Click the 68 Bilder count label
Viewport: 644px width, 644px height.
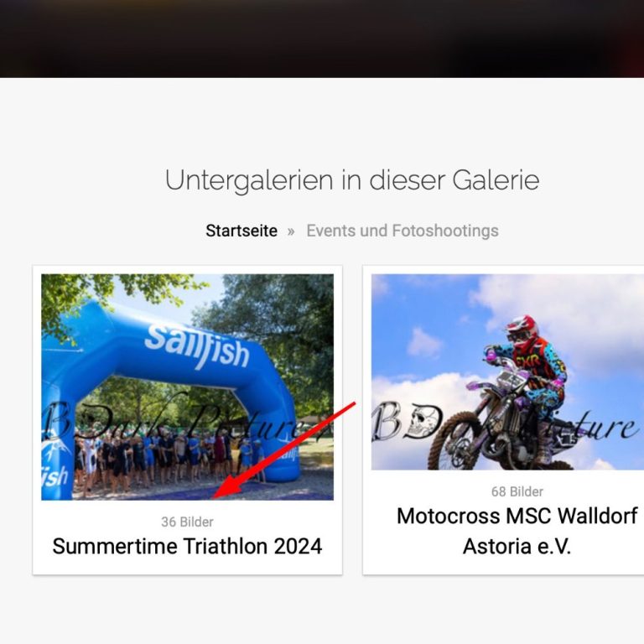[517, 491]
